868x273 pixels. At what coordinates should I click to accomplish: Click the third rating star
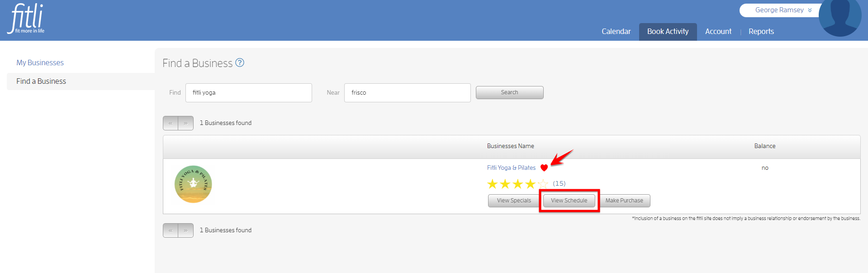click(x=517, y=184)
